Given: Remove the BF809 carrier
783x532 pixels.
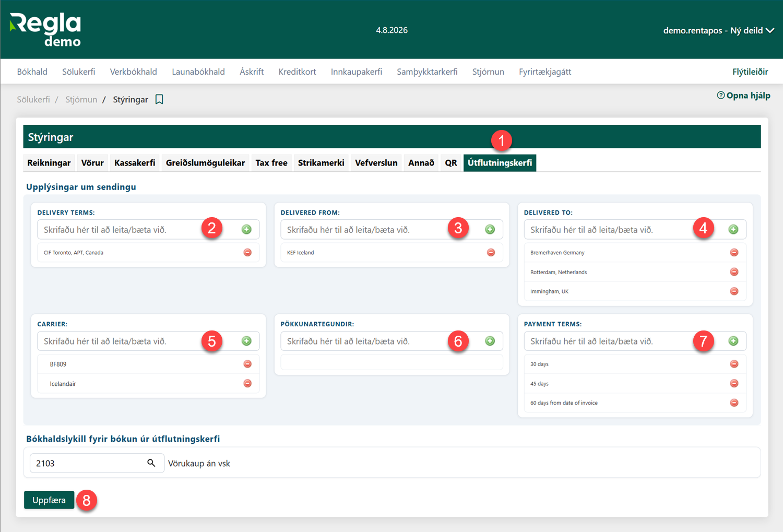Looking at the screenshot, I should click(247, 364).
